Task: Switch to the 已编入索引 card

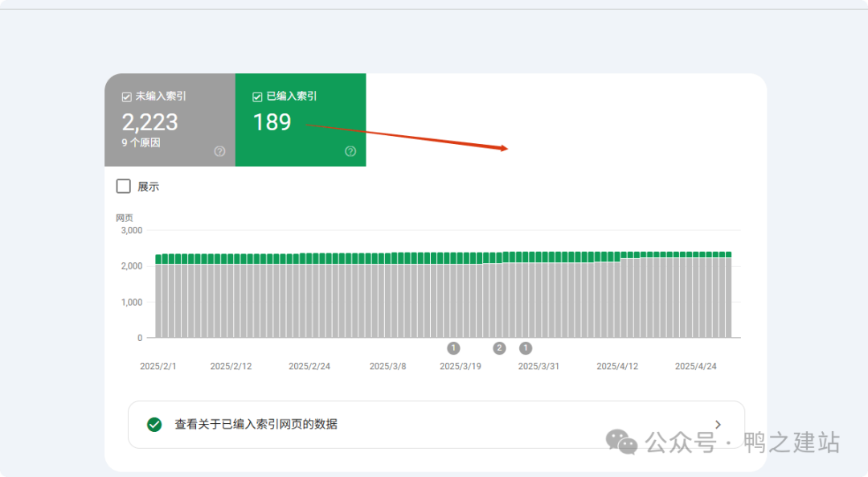Action: tap(301, 121)
